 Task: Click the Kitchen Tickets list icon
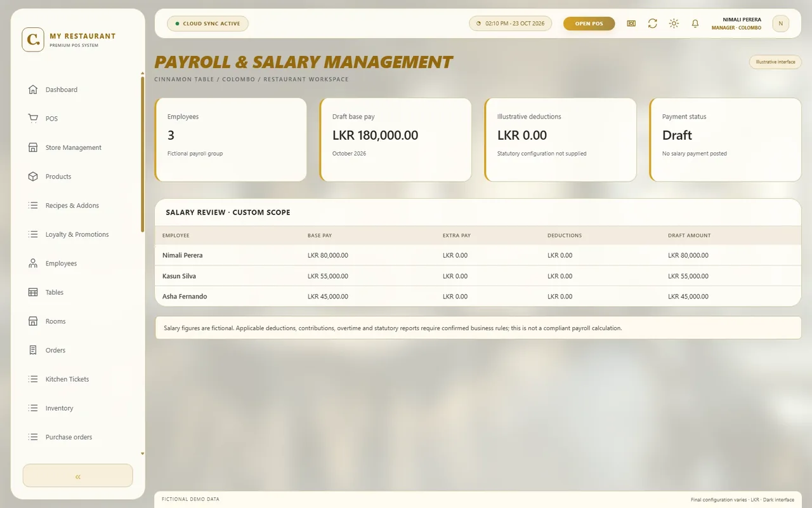[x=33, y=379]
